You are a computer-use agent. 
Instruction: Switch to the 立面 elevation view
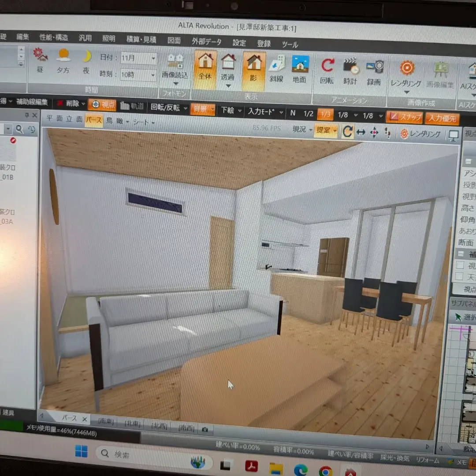pos(74,119)
